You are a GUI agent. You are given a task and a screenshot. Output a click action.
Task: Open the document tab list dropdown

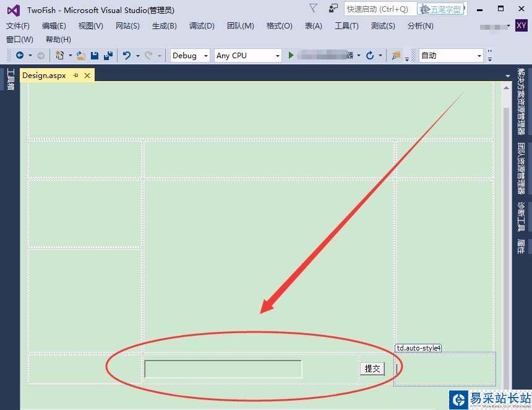click(508, 76)
